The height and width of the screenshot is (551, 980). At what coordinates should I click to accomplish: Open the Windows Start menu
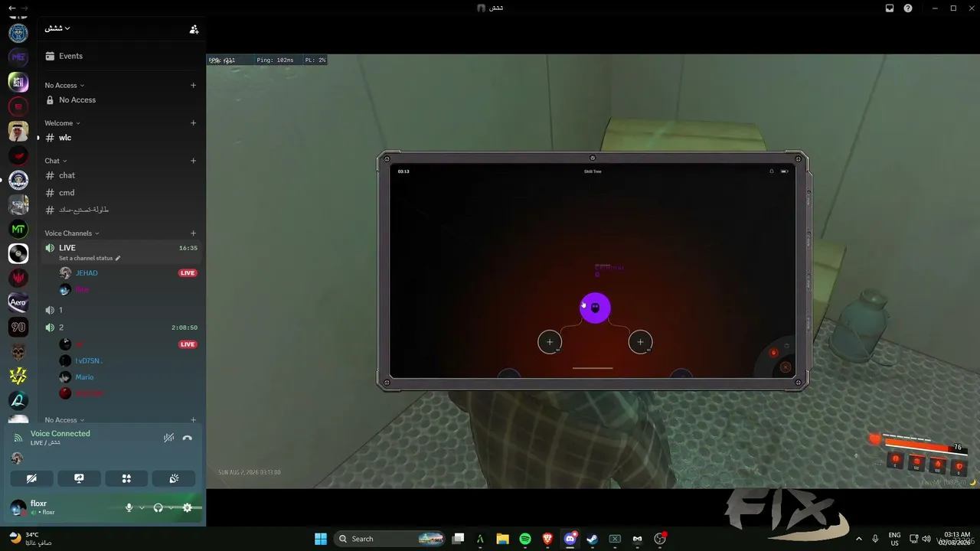click(x=321, y=539)
